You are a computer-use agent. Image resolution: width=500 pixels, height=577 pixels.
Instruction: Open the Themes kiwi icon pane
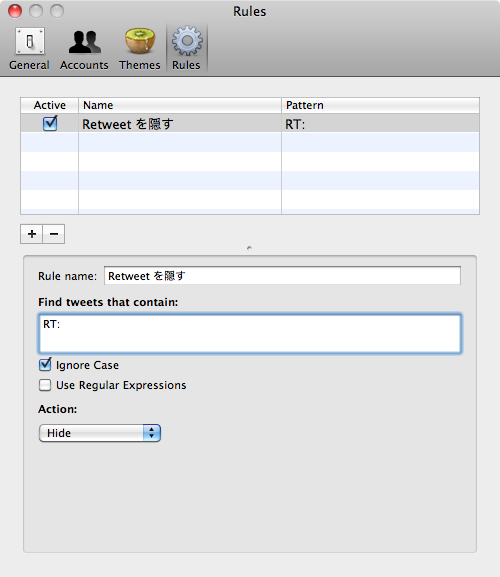[139, 49]
